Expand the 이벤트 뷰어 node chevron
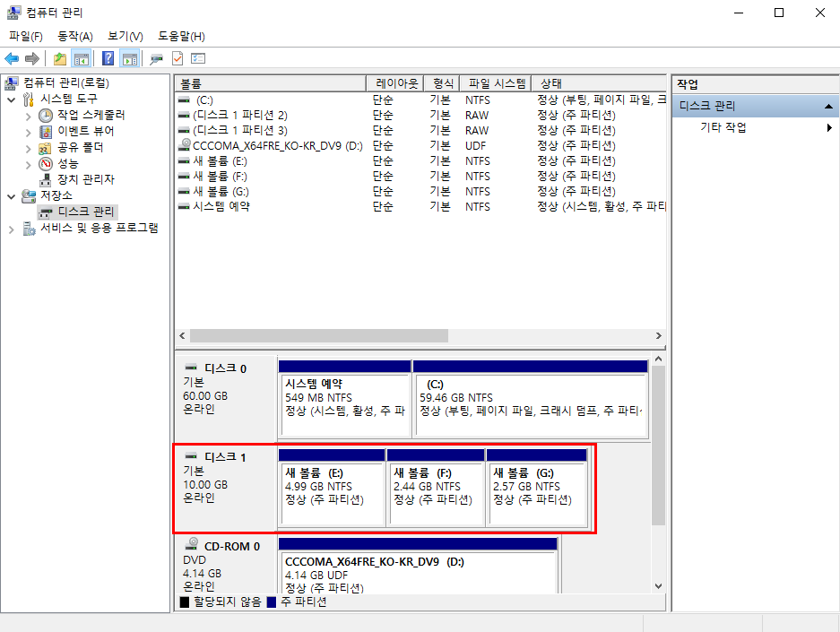Screen dimensions: 840x632 coord(29,132)
